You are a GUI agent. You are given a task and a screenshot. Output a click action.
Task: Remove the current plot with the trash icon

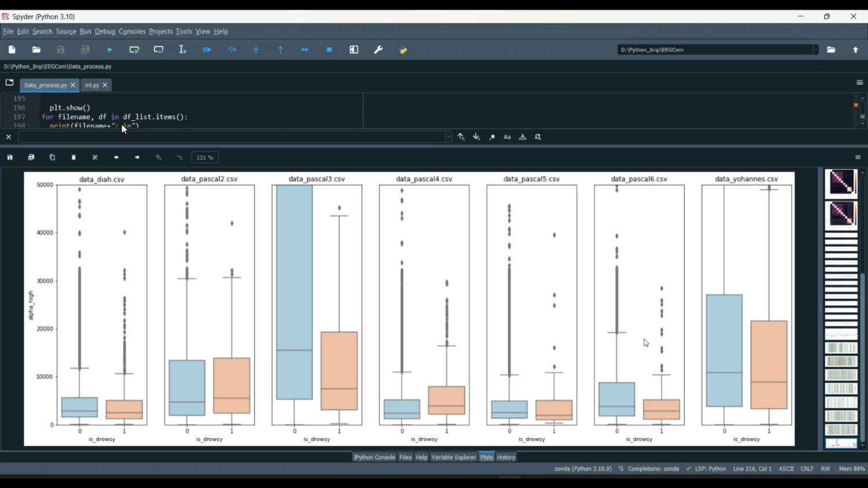(x=73, y=157)
